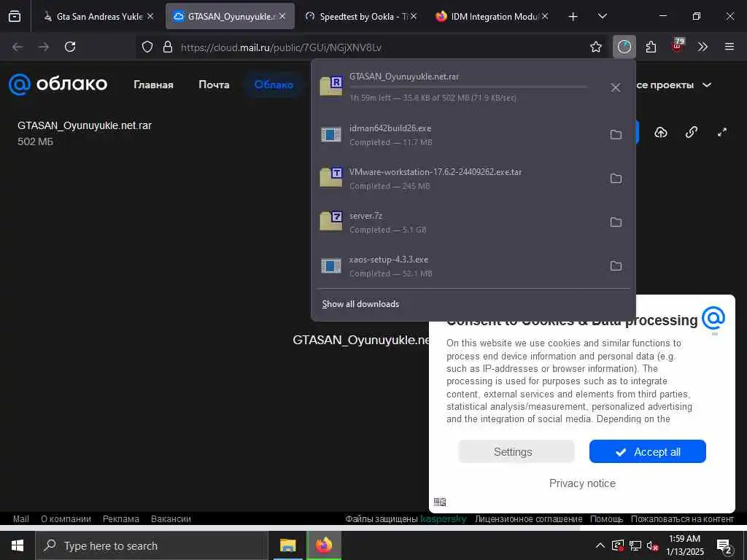747x560 pixels.
Task: Show VMware-workstation tar file in folder
Action: [616, 178]
